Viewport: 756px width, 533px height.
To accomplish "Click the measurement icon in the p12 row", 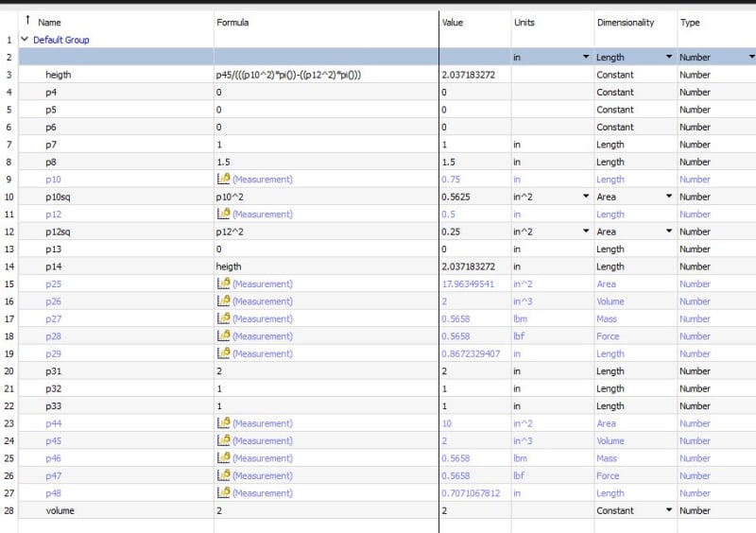I will click(x=223, y=214).
